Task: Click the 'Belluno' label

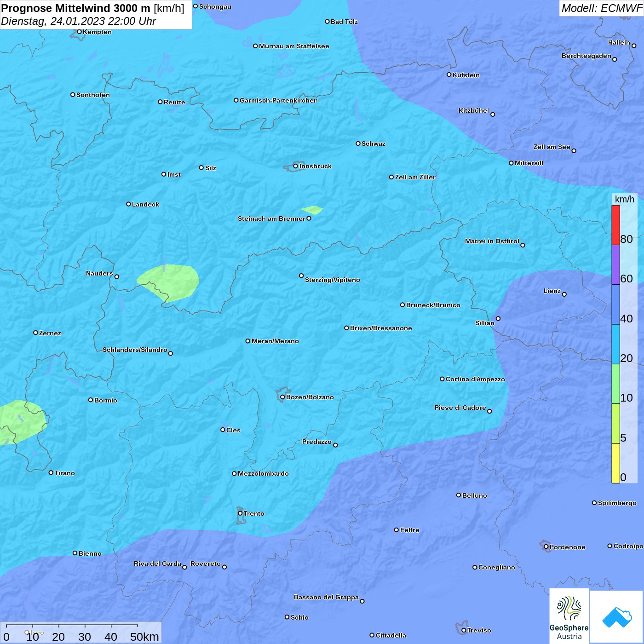Action: click(x=475, y=495)
